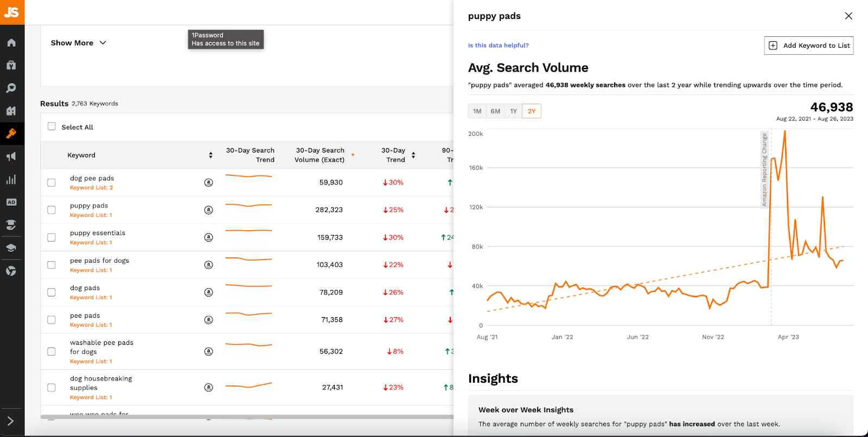868x437 pixels.
Task: Open the bar chart sidebar icon
Action: coord(11,180)
